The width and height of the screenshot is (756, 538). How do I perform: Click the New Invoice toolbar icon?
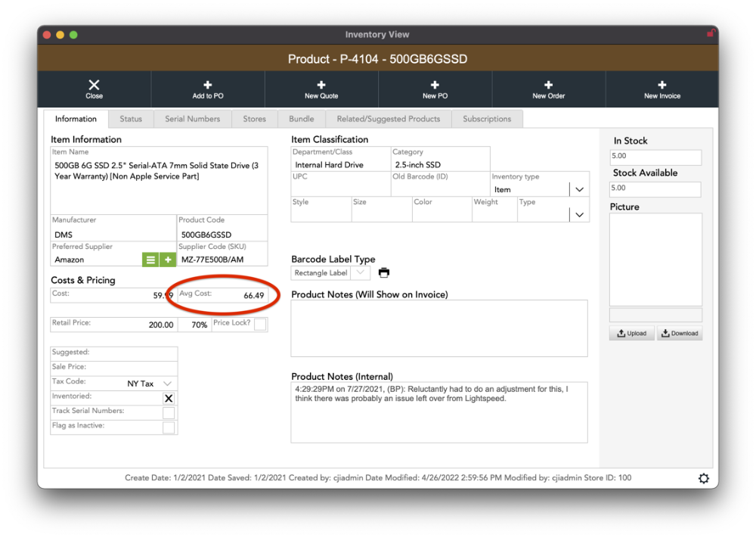[x=661, y=86]
